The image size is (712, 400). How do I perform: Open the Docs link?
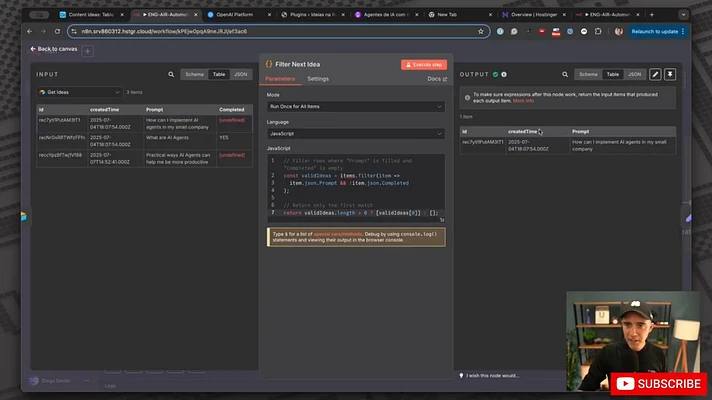tap(437, 79)
